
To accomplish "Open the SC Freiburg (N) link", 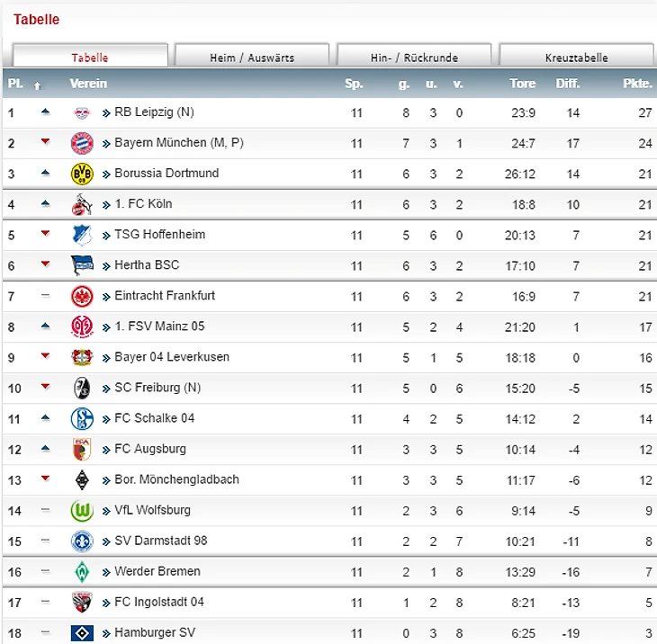I will click(x=157, y=388).
